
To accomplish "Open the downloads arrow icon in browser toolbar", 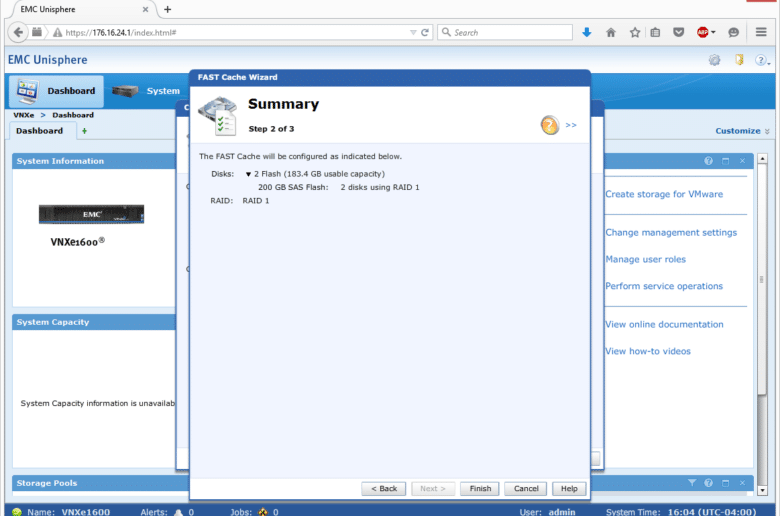I will 586,32.
